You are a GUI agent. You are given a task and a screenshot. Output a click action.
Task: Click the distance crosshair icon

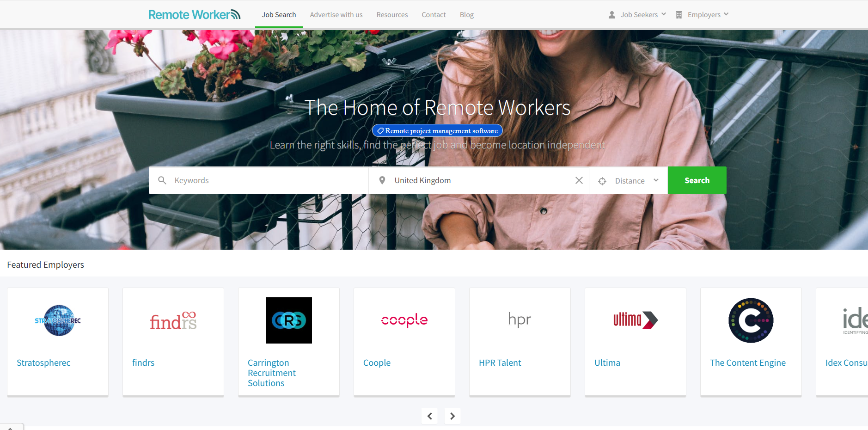point(602,181)
